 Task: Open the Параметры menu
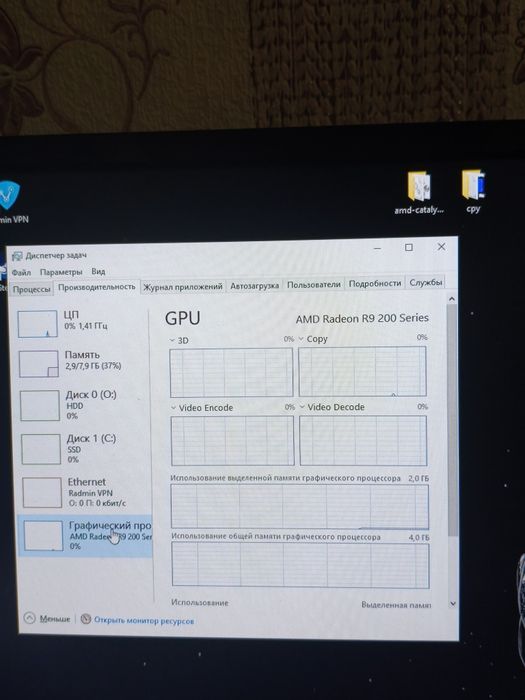61,272
